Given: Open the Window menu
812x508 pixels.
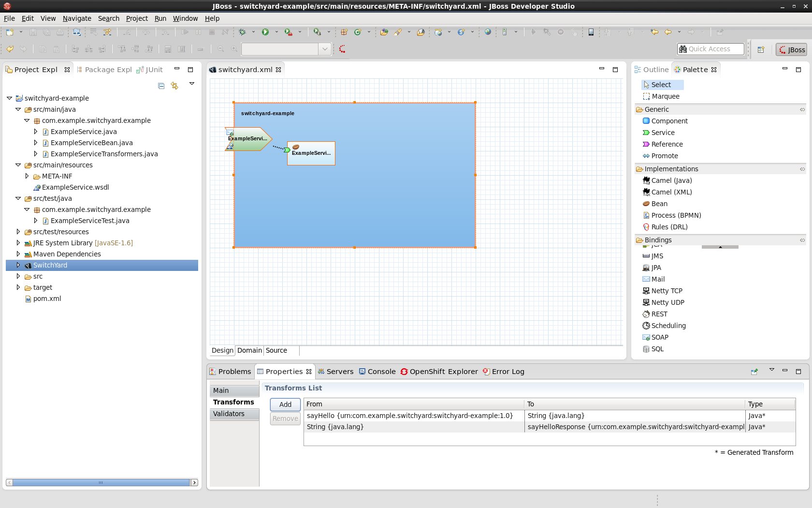Looking at the screenshot, I should pyautogui.click(x=185, y=18).
